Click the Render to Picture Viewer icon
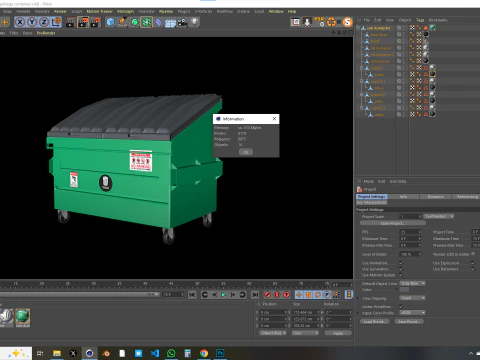The image size is (480, 360). (x=83, y=22)
